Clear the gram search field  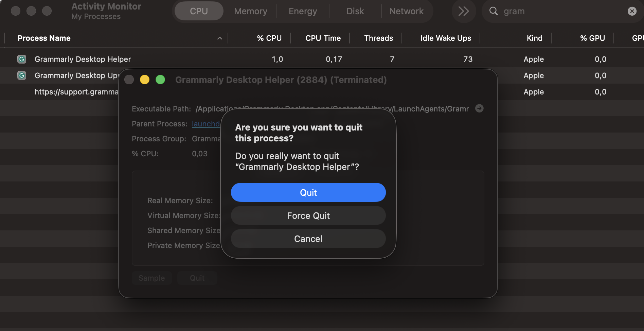click(632, 11)
